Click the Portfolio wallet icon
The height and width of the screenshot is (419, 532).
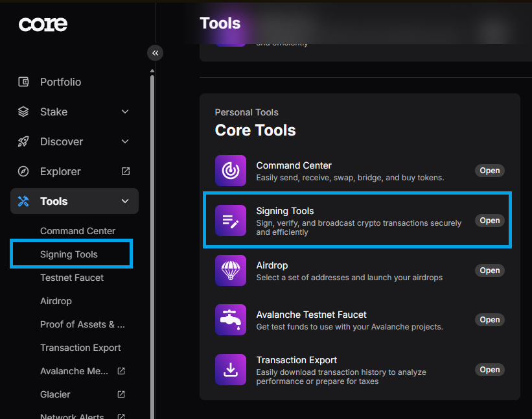[x=24, y=82]
